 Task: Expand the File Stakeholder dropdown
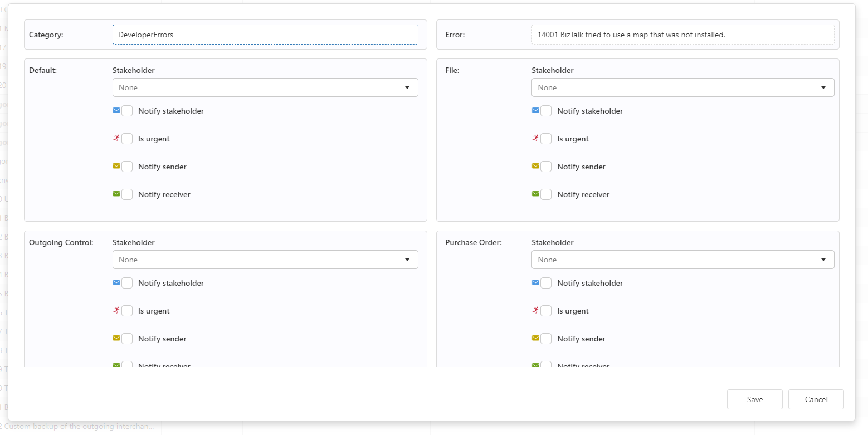tap(682, 87)
